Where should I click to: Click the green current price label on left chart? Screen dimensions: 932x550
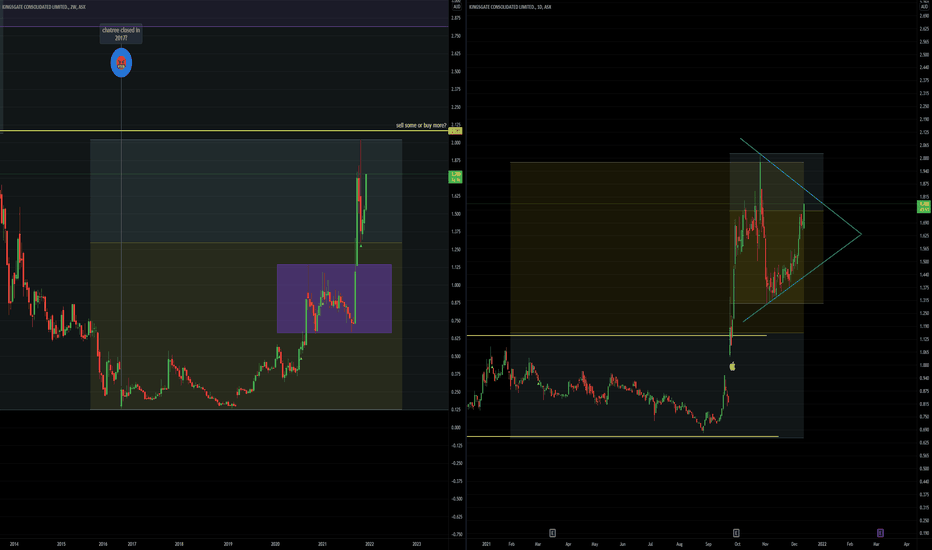point(455,177)
